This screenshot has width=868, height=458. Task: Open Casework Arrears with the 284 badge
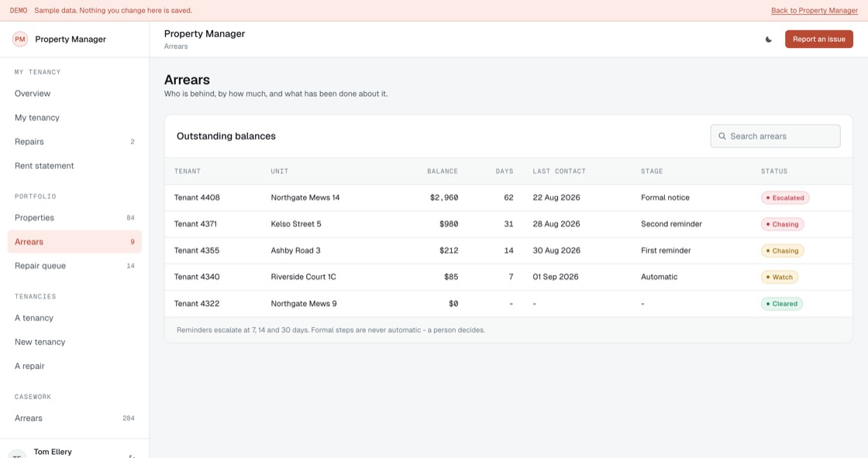74,418
